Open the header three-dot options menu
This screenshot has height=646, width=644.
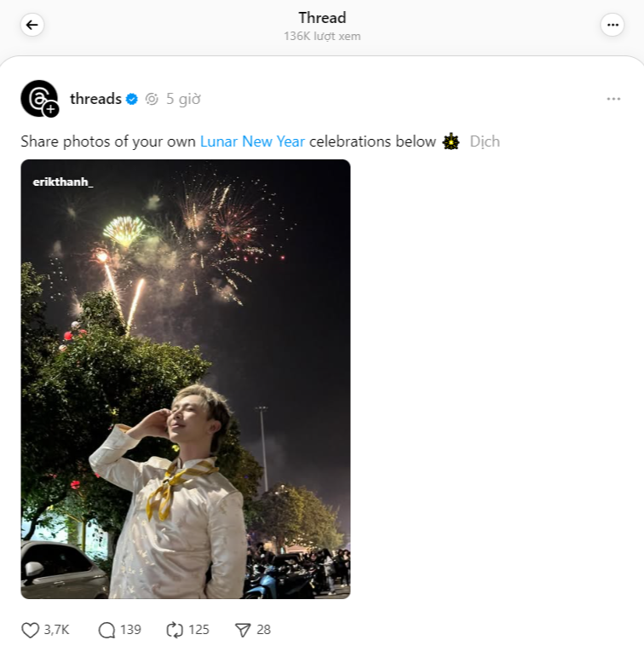click(x=612, y=25)
